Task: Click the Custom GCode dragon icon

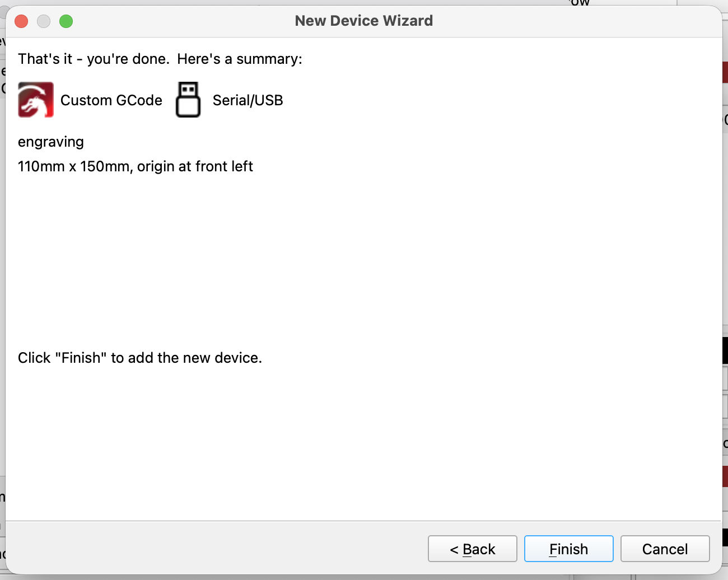Action: click(36, 100)
